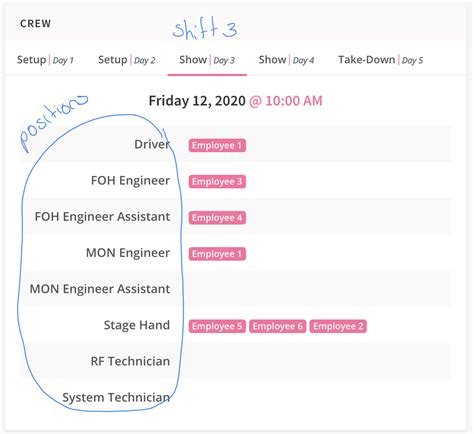Click the Employee 1 tag for Driver
The height and width of the screenshot is (434, 474).
tap(217, 145)
